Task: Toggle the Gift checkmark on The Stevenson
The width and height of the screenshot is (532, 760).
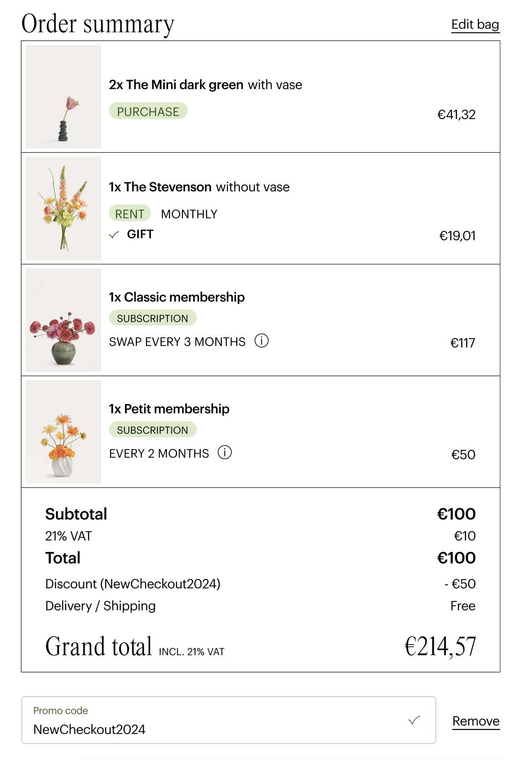Action: [x=114, y=235]
